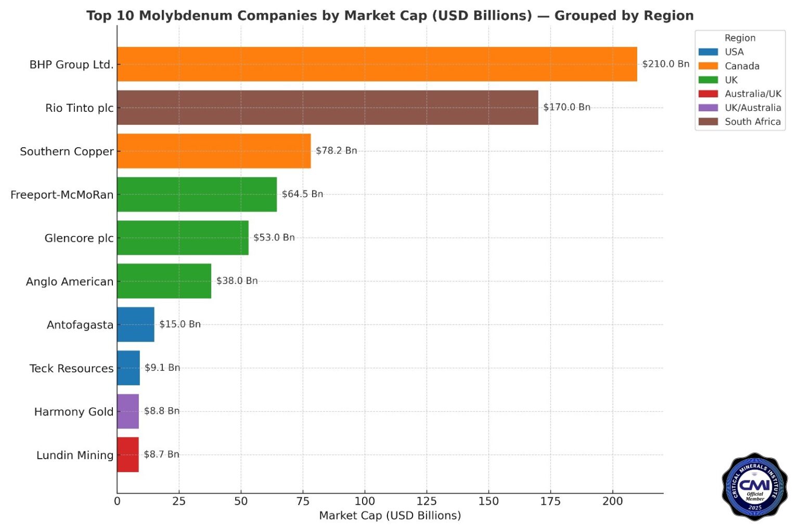Select the Harmony Gold purple bar
The image size is (799, 532).
[x=128, y=411]
